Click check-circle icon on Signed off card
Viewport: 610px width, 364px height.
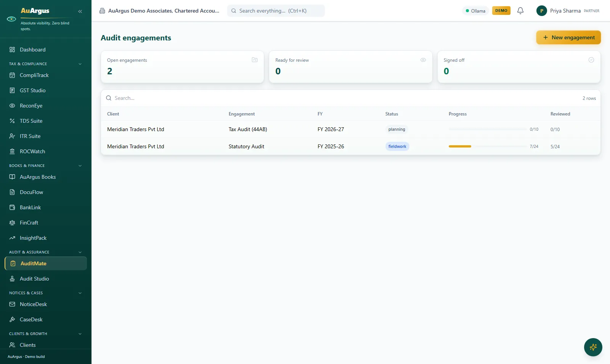tap(591, 60)
